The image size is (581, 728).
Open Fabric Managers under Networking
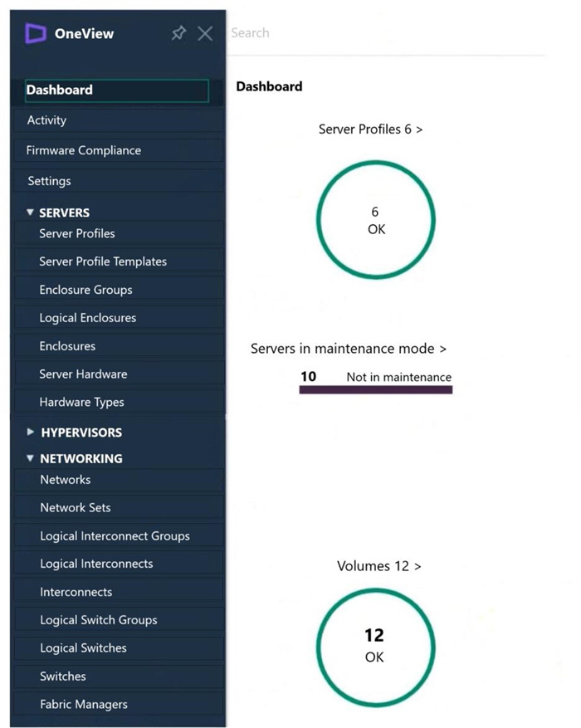(119, 704)
